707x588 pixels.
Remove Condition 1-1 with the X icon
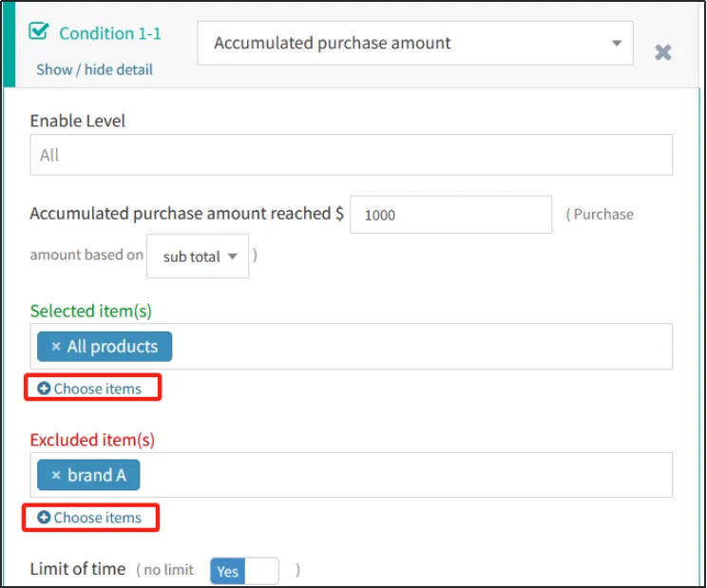tap(663, 52)
